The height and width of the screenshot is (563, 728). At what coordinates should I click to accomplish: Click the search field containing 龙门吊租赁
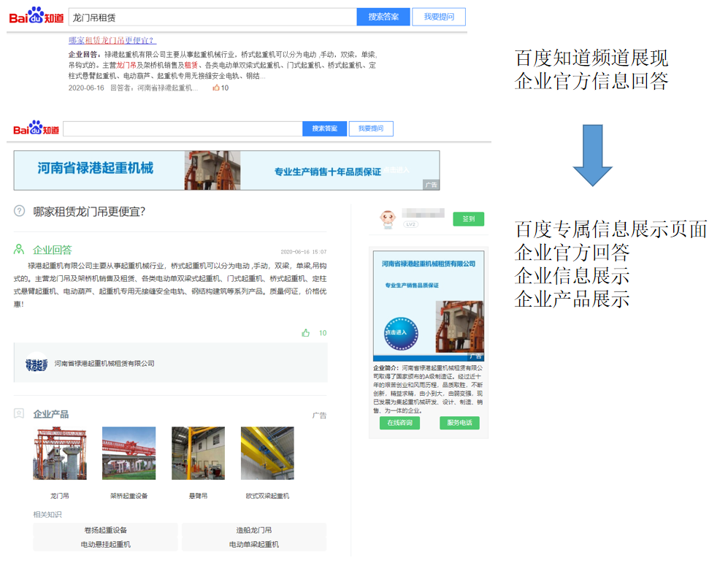212,17
